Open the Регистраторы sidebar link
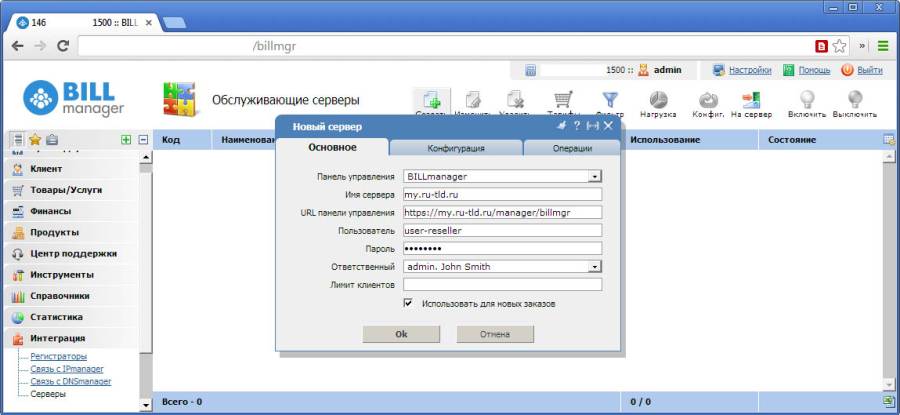This screenshot has height=415, width=900. click(x=59, y=356)
